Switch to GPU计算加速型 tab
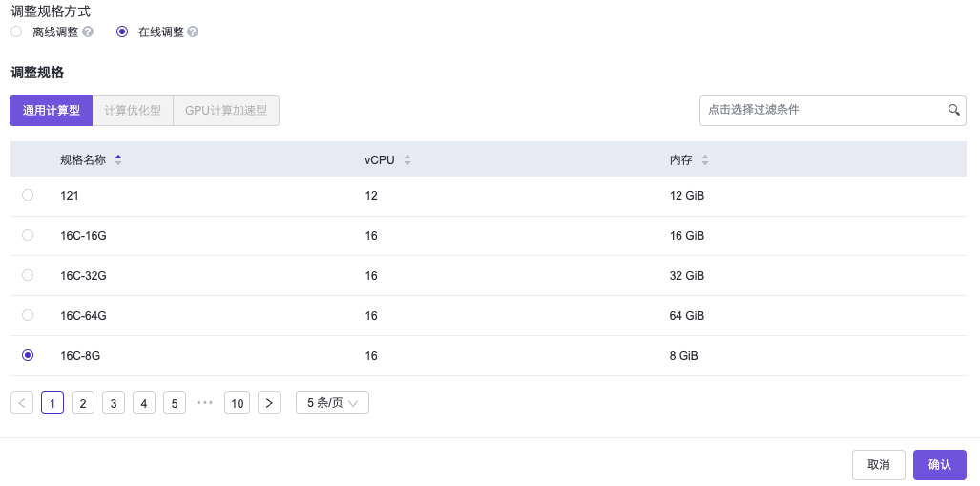Screen dimensions: 980x486 click(226, 111)
